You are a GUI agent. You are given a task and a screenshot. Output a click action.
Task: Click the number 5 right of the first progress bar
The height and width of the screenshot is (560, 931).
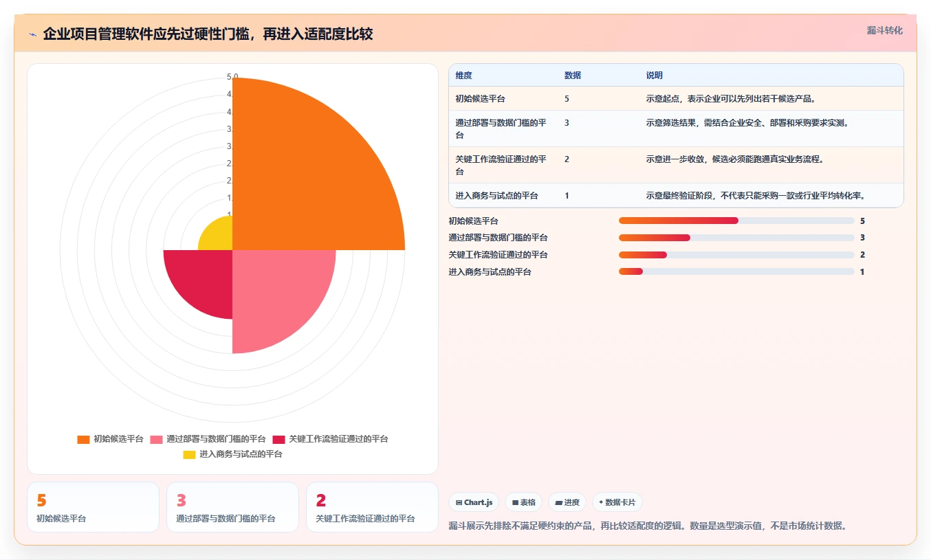pos(862,221)
